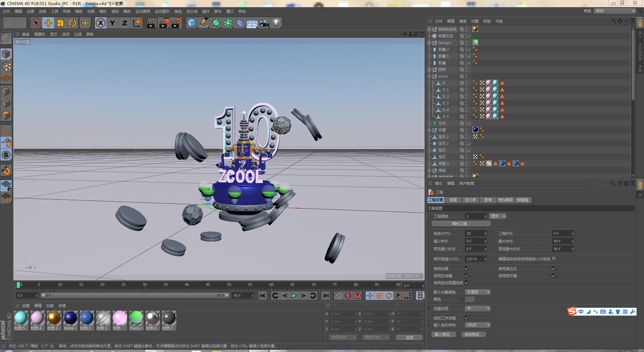Add a cube primitive object
Viewport: 644px width, 352px height.
192,23
